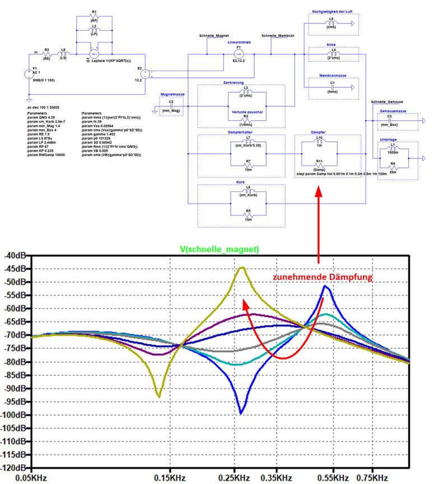This screenshot has height=484, width=448.
Task: Click the C3 Gehäusemasse capacitor
Action: tap(389, 121)
